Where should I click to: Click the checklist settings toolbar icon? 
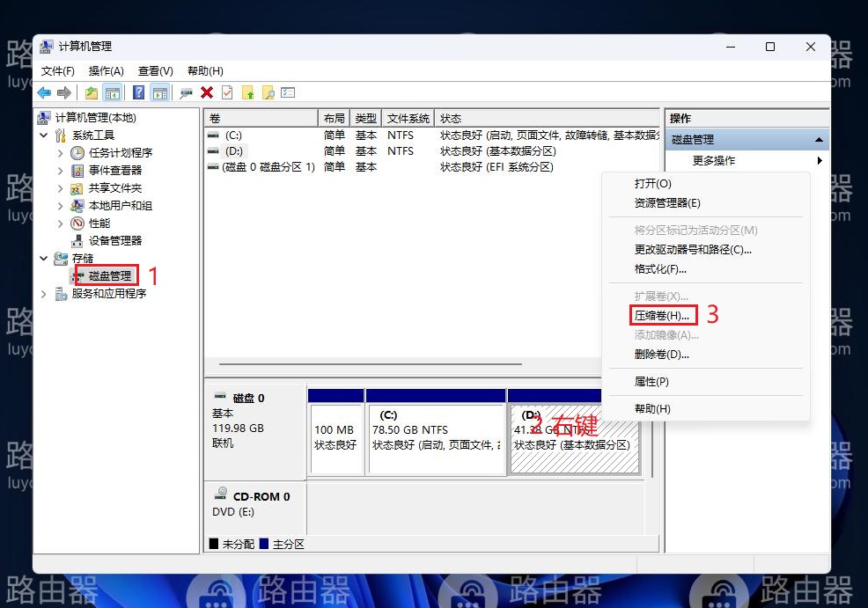pyautogui.click(x=288, y=93)
